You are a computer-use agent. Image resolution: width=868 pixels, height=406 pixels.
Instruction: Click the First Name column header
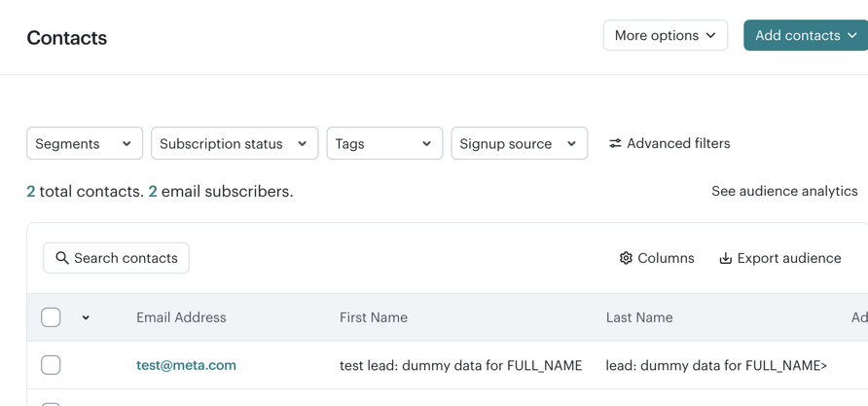coord(374,317)
